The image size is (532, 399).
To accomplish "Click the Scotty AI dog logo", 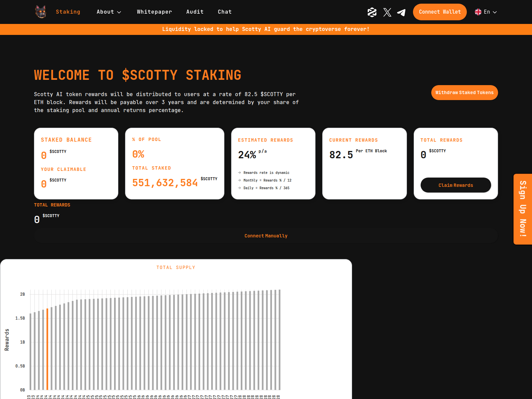I will click(41, 12).
